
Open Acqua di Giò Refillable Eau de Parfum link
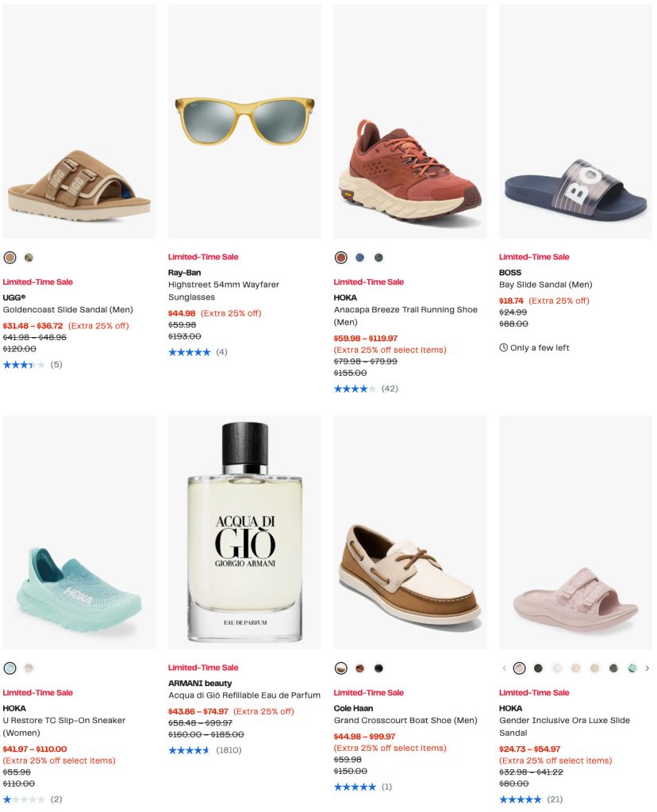click(x=244, y=695)
